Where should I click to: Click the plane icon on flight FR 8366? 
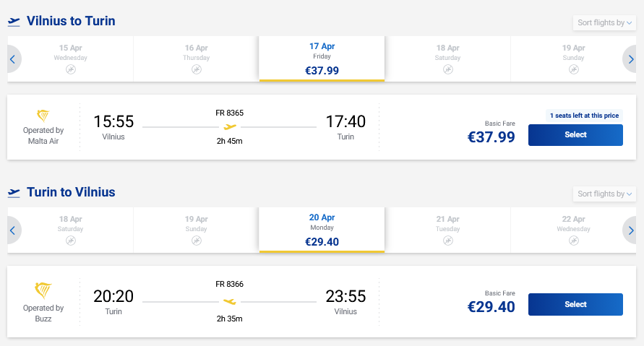pos(230,301)
